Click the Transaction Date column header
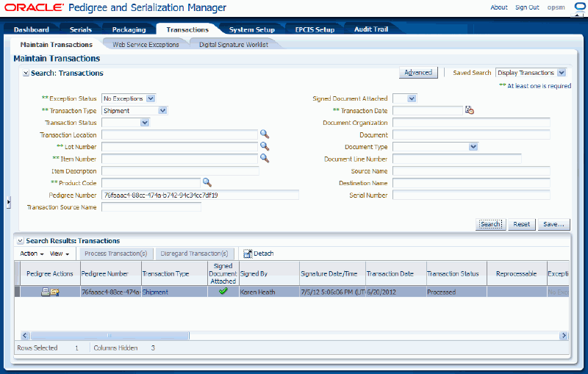 tap(396, 273)
